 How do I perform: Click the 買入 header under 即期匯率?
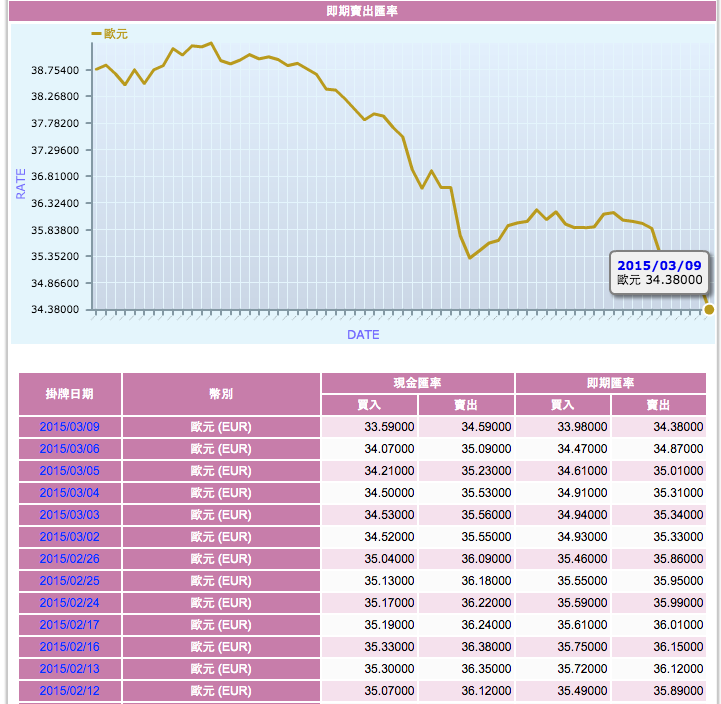(563, 405)
